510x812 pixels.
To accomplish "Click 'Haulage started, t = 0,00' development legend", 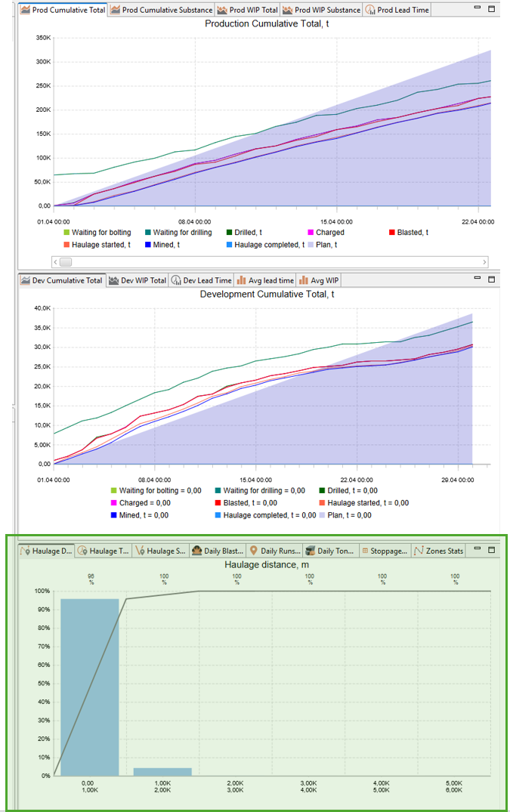I will click(364, 503).
